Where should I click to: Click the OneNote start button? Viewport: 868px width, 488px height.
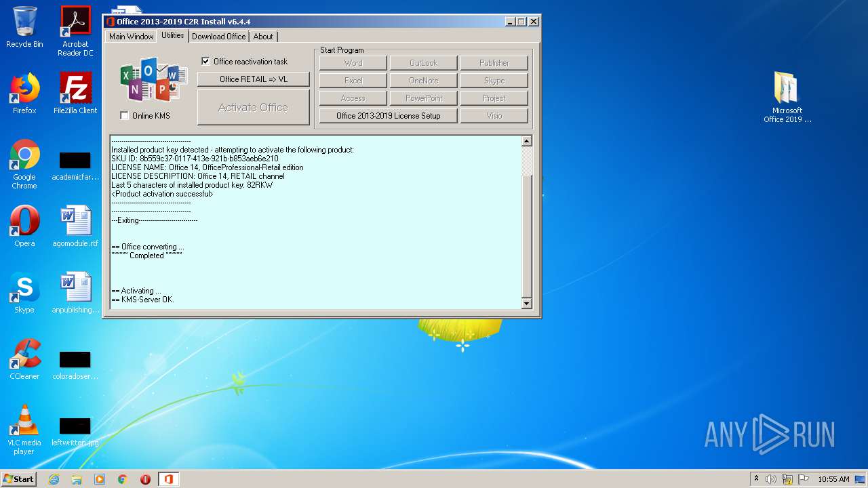tap(424, 81)
